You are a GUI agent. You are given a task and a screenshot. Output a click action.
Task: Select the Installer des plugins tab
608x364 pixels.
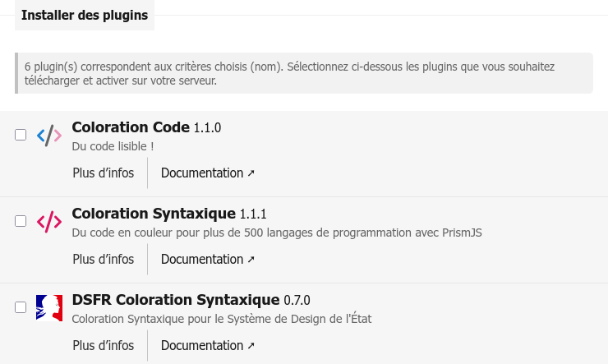click(x=85, y=15)
